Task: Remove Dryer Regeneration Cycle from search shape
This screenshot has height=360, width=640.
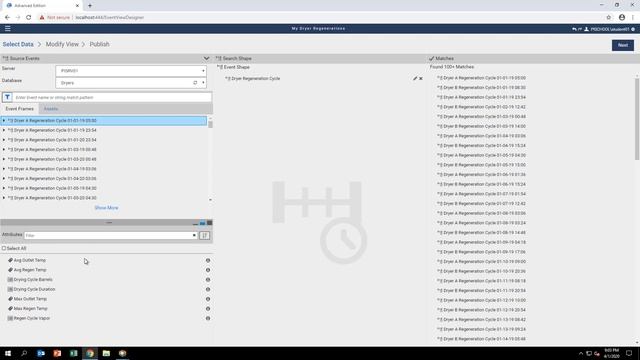Action: click(x=421, y=78)
